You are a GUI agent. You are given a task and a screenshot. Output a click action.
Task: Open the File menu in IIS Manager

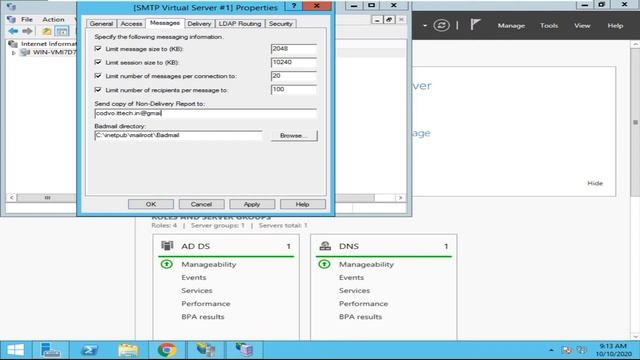[x=27, y=19]
